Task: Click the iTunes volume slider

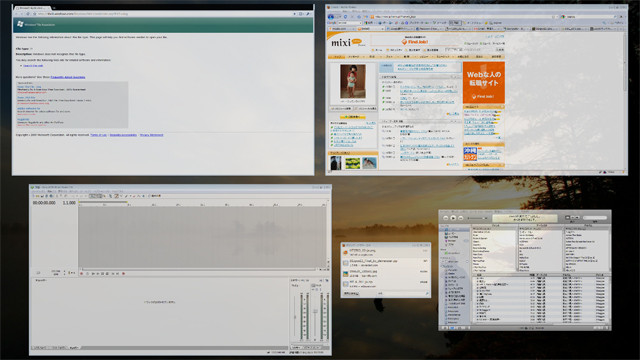Action: click(478, 218)
